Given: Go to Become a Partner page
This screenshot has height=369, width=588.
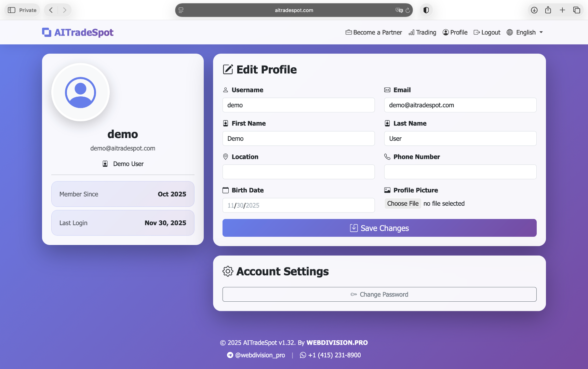Looking at the screenshot, I should [x=374, y=32].
